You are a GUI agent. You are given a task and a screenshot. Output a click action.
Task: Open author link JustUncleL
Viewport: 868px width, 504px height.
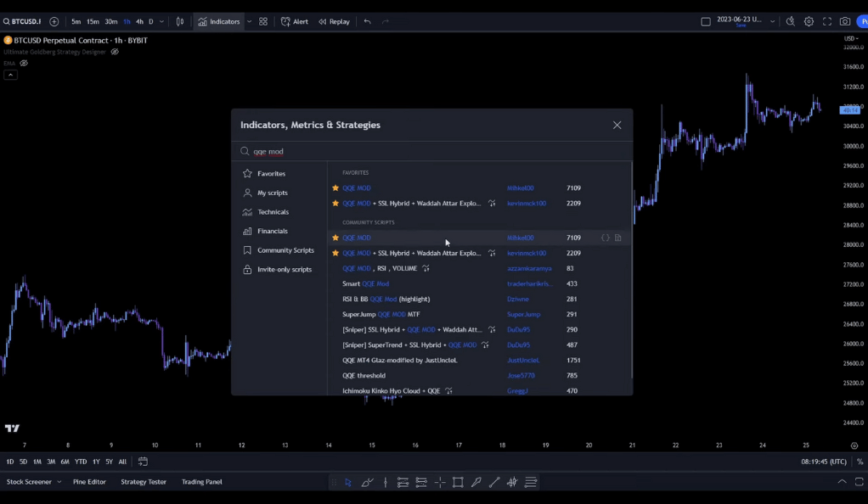click(x=522, y=360)
